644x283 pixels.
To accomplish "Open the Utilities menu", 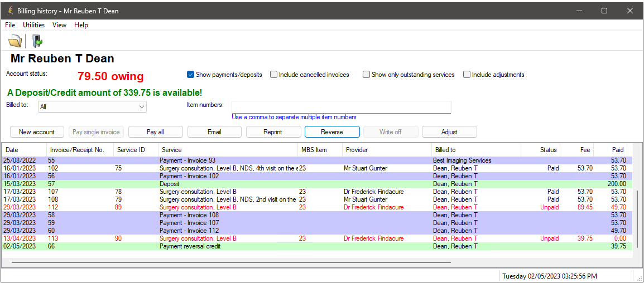I will coord(33,25).
